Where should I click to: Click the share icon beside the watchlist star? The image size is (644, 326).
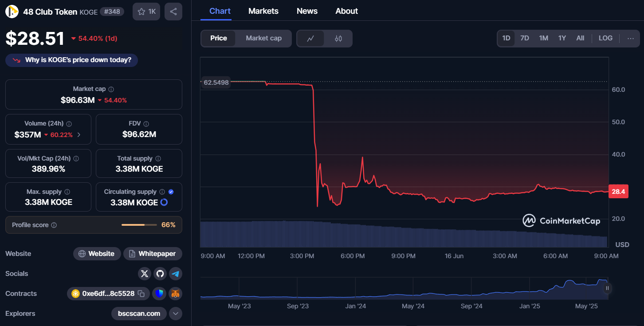pyautogui.click(x=173, y=12)
